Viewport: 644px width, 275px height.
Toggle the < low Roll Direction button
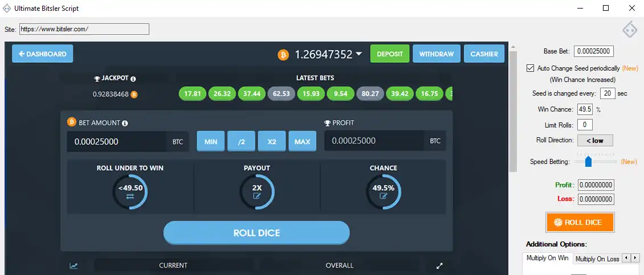coord(595,141)
